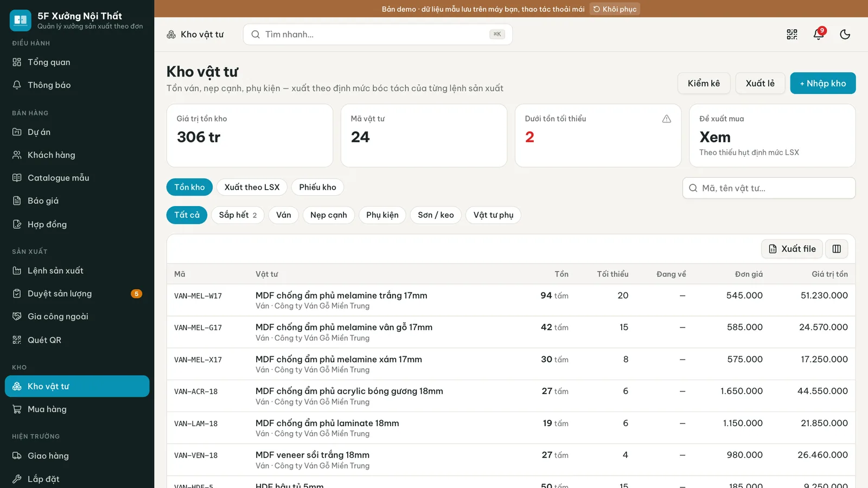
Task: Open Lắp đặt in sidebar
Action: tap(77, 479)
